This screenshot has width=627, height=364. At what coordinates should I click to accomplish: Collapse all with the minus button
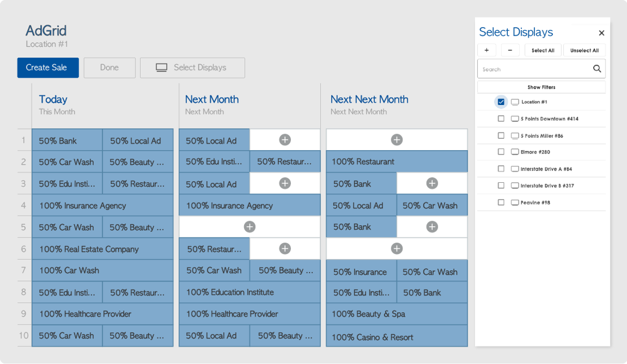click(x=510, y=50)
